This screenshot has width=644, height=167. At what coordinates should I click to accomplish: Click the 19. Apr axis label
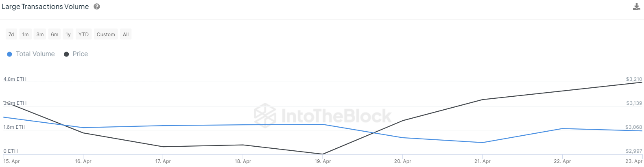coord(323,161)
